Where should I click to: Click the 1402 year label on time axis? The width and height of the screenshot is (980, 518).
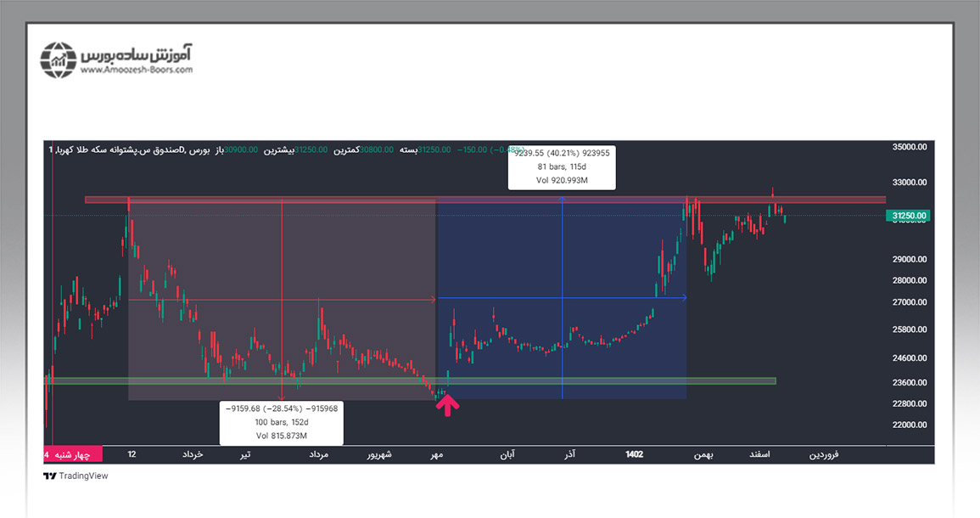click(x=634, y=454)
